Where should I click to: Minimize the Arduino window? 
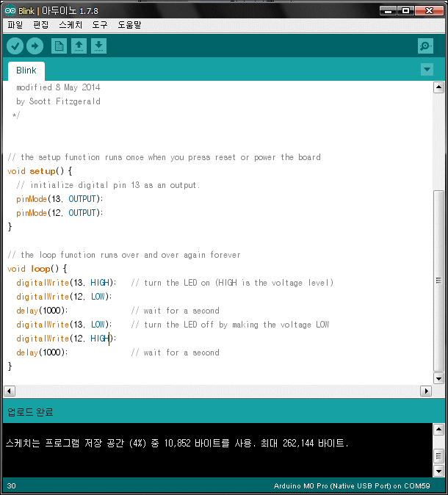[388, 11]
